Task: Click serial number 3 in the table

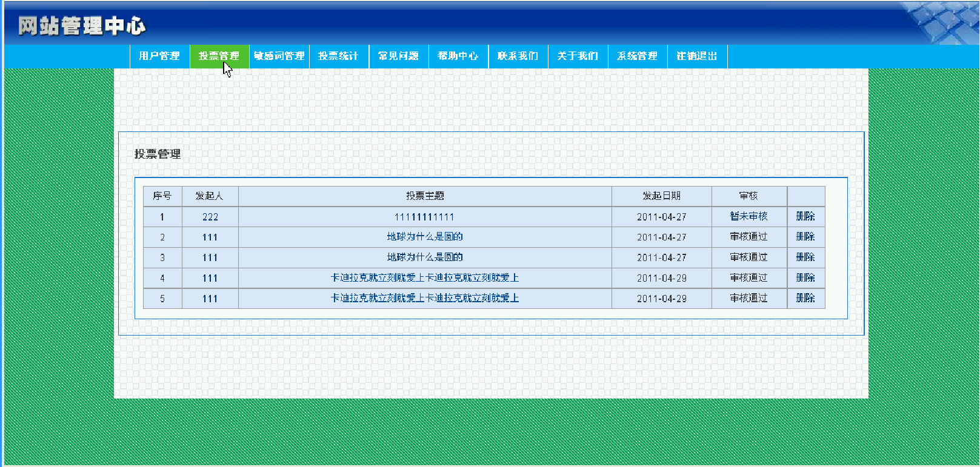Action: coord(162,258)
